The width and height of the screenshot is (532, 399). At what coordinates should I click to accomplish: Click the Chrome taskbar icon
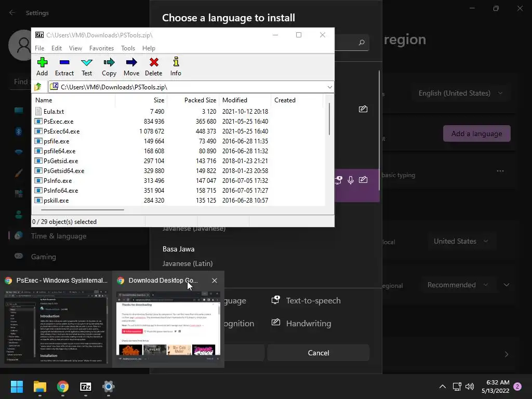tap(63, 387)
